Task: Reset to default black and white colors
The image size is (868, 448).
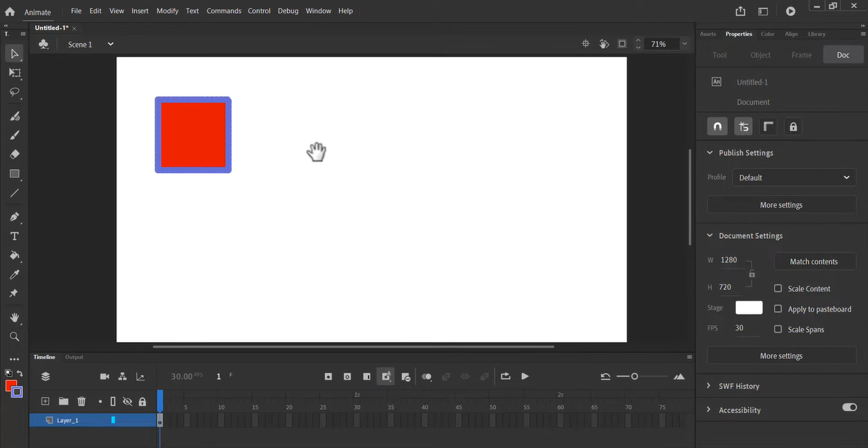Action: pos(8,373)
